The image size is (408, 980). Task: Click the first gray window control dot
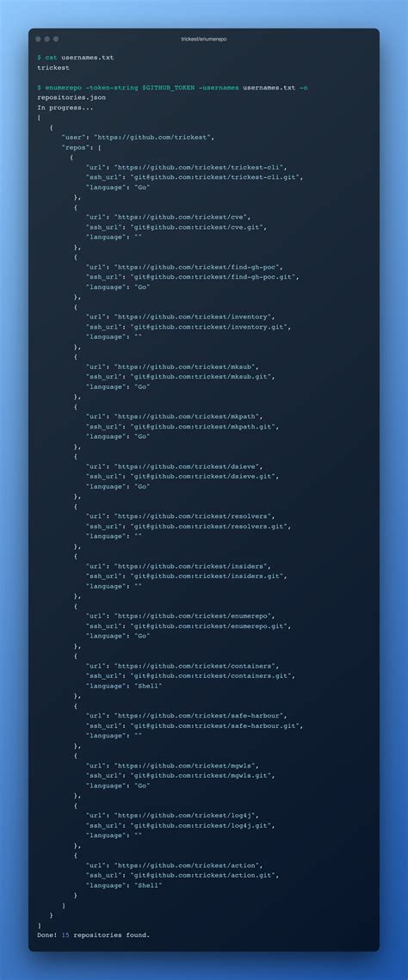[x=38, y=39]
